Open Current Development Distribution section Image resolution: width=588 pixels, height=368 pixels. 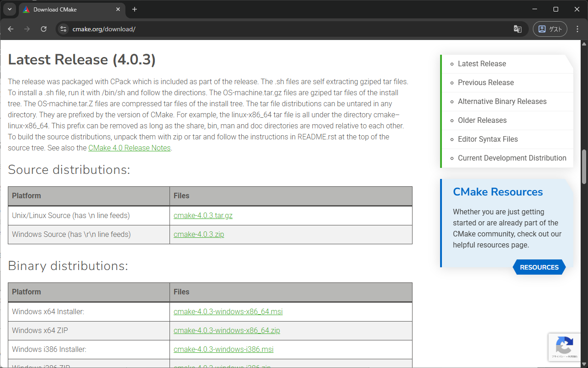click(x=512, y=158)
